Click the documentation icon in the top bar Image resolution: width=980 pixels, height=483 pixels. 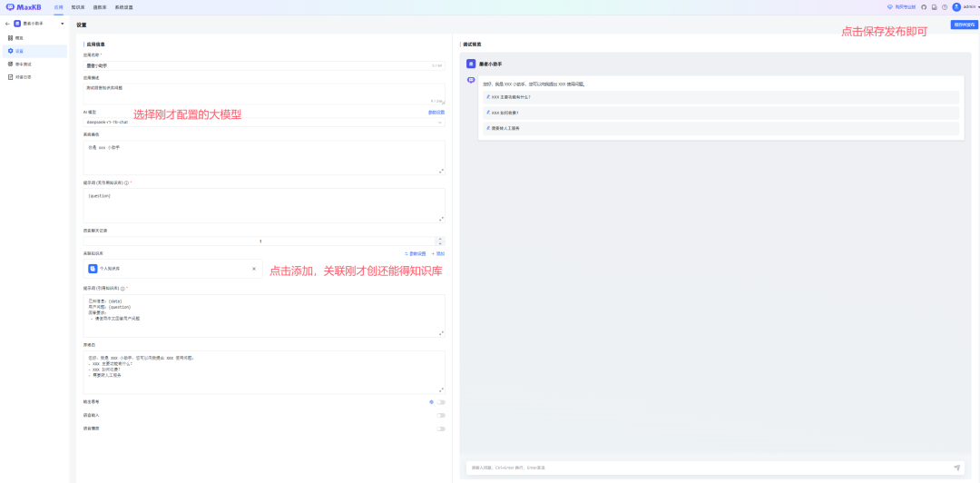935,7
